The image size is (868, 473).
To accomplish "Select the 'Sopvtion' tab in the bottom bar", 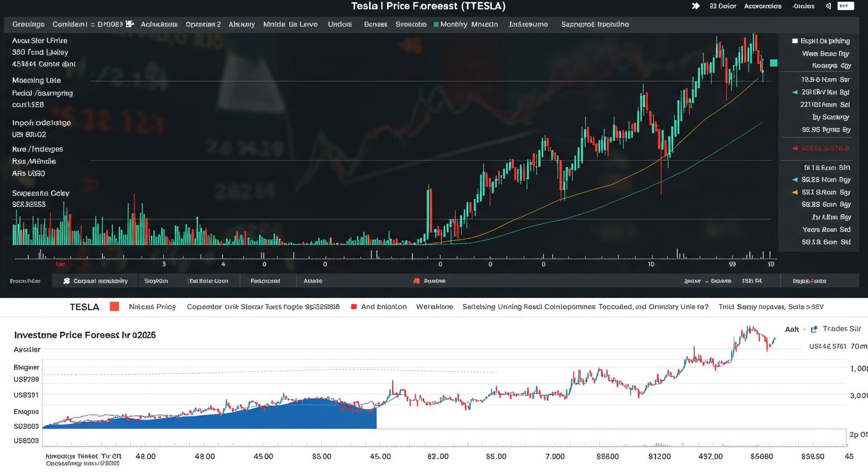I will (156, 281).
